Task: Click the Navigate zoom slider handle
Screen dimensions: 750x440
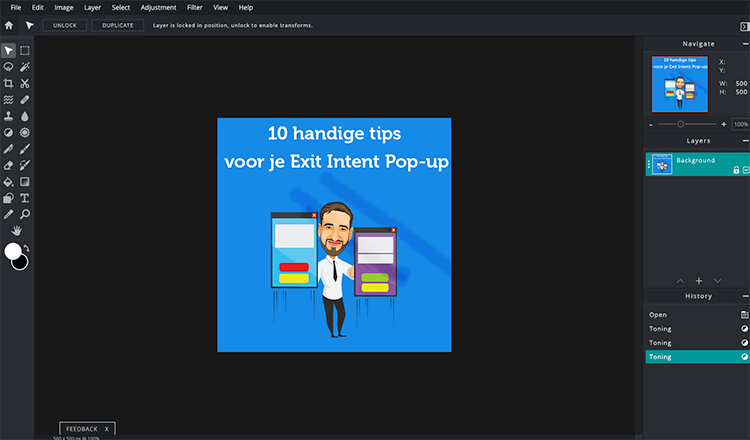Action: (681, 124)
